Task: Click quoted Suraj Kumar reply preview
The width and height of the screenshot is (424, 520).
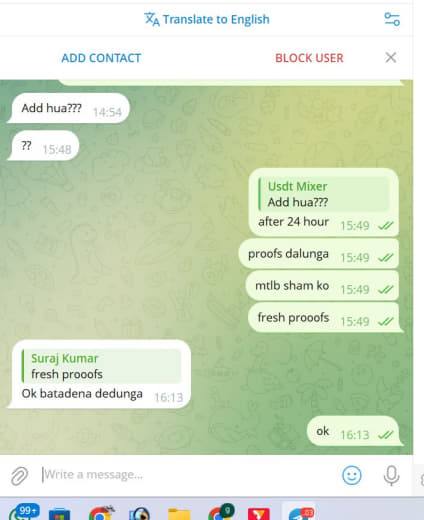Action: click(x=101, y=366)
